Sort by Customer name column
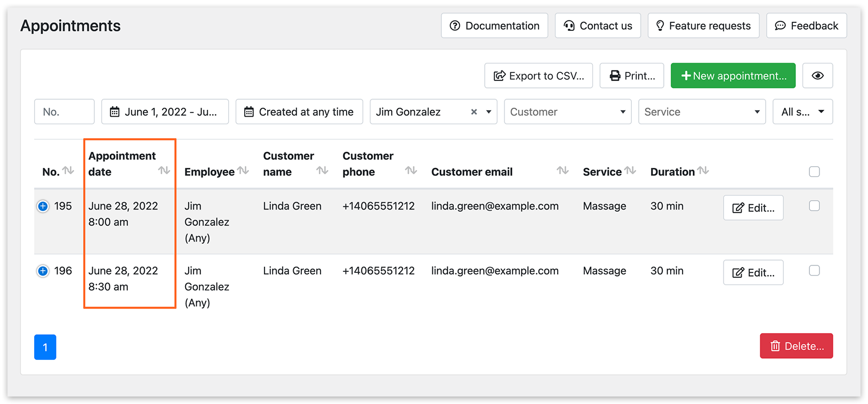Image resolution: width=868 pixels, height=404 pixels. pos(322,171)
